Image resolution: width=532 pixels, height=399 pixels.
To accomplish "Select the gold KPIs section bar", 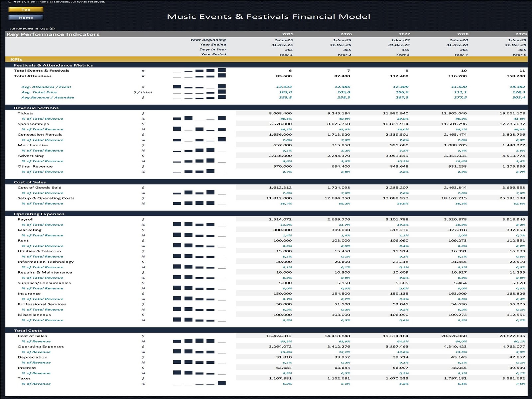I will (x=266, y=60).
